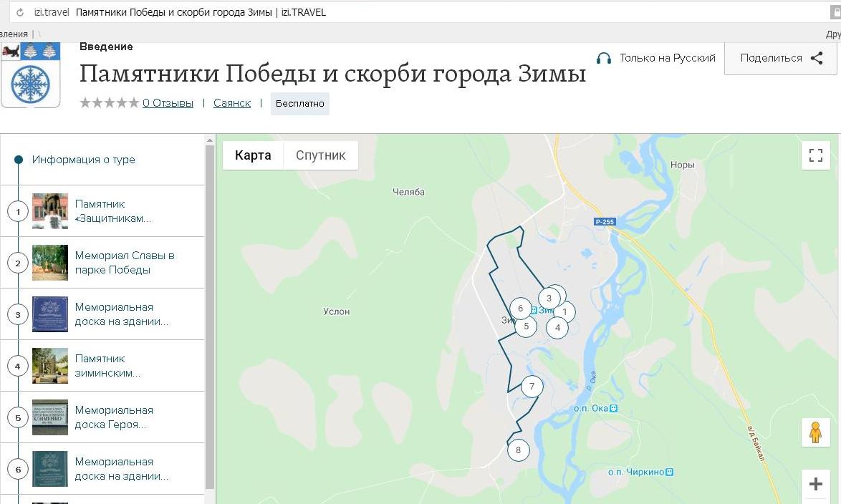
Task: Click the tour list vertical scrollbar
Action: (210, 315)
